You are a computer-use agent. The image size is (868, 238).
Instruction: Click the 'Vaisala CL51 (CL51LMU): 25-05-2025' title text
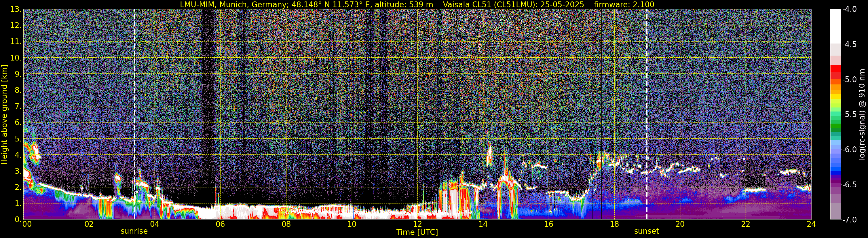click(514, 4)
